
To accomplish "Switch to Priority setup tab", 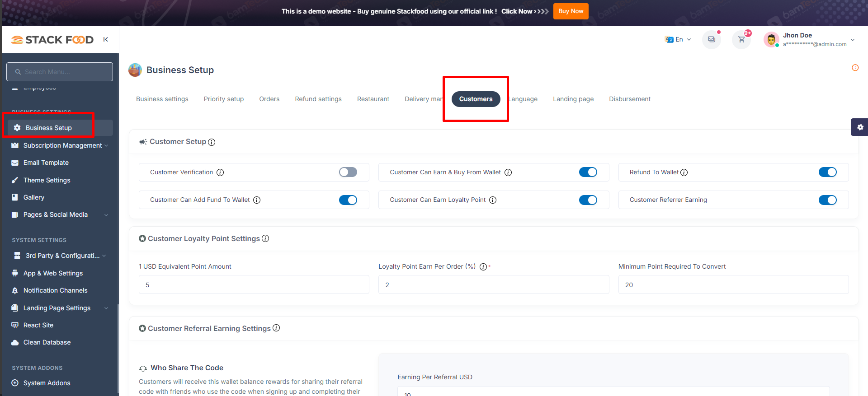I will 224,99.
